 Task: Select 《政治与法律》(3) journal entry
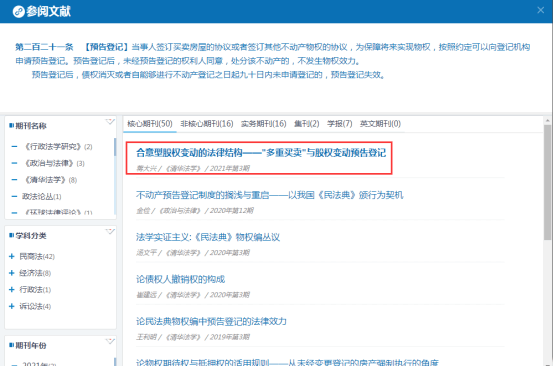click(54, 163)
